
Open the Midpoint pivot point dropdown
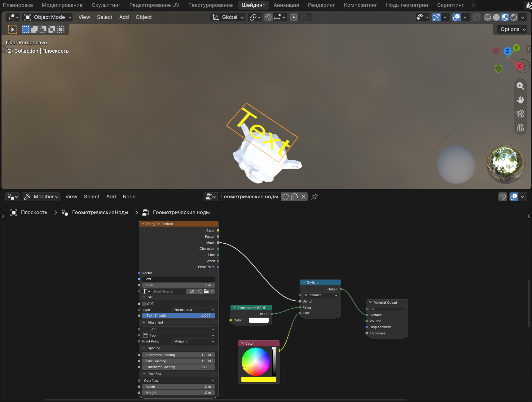[194, 341]
